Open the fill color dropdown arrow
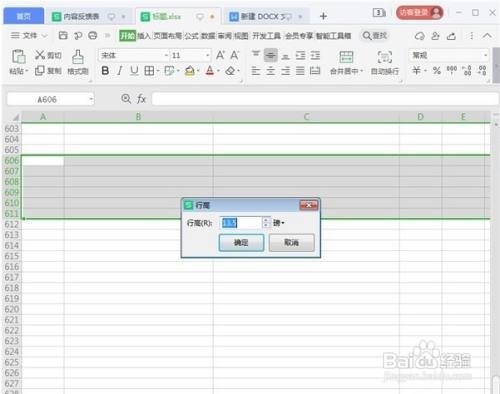The width and height of the screenshot is (500, 394). point(198,71)
